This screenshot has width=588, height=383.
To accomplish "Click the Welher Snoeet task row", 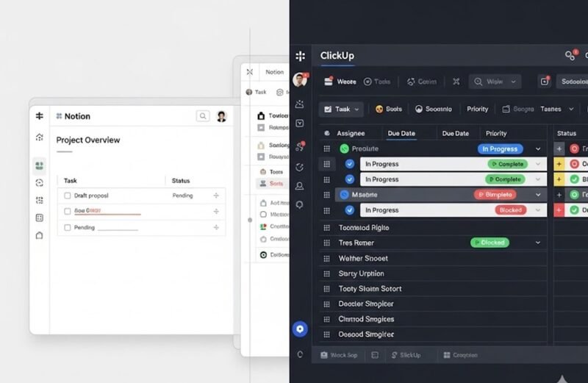I will click(x=433, y=259).
